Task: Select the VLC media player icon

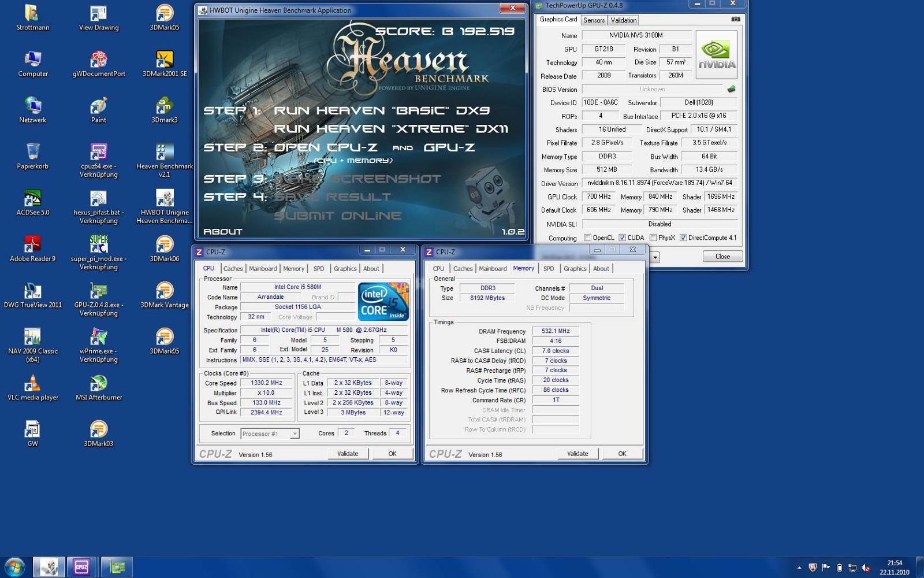Action: click(x=32, y=387)
